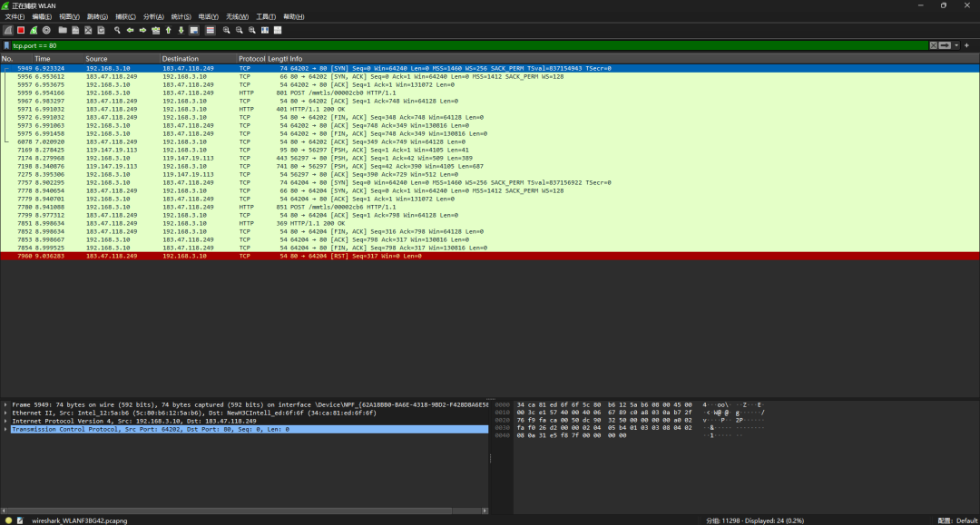Image resolution: width=980 pixels, height=525 pixels.
Task: Click the Resize Columns toolbar icon
Action: pos(278,30)
